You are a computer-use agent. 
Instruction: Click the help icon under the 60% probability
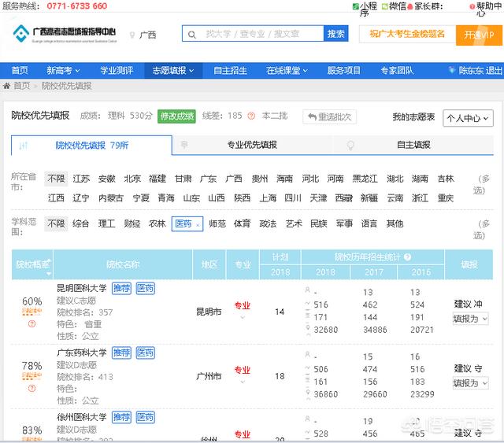pyautogui.click(x=31, y=323)
